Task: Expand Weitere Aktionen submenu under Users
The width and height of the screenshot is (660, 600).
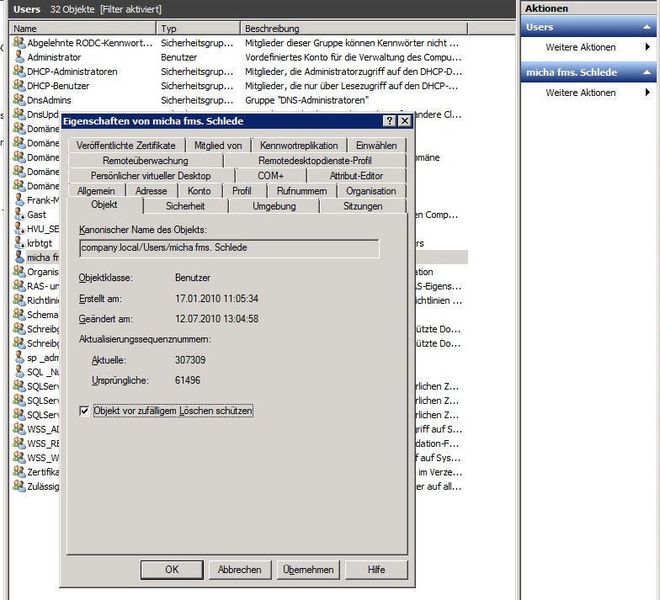Action: (648, 47)
